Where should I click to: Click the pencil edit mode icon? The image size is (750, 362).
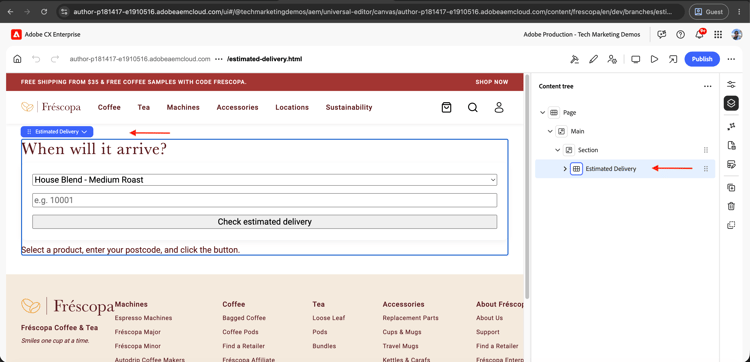click(x=594, y=59)
